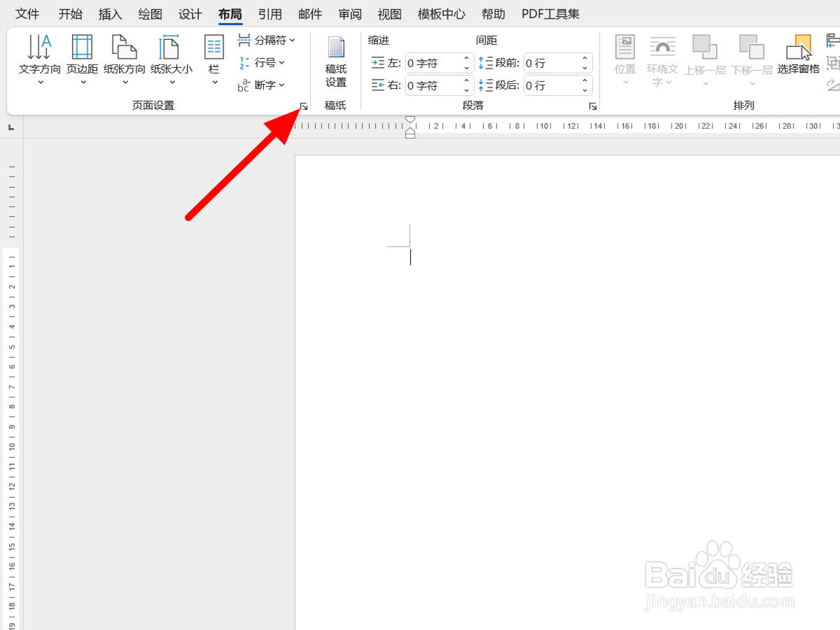Open the 帮助 tab
This screenshot has width=840, height=630.
(x=493, y=14)
